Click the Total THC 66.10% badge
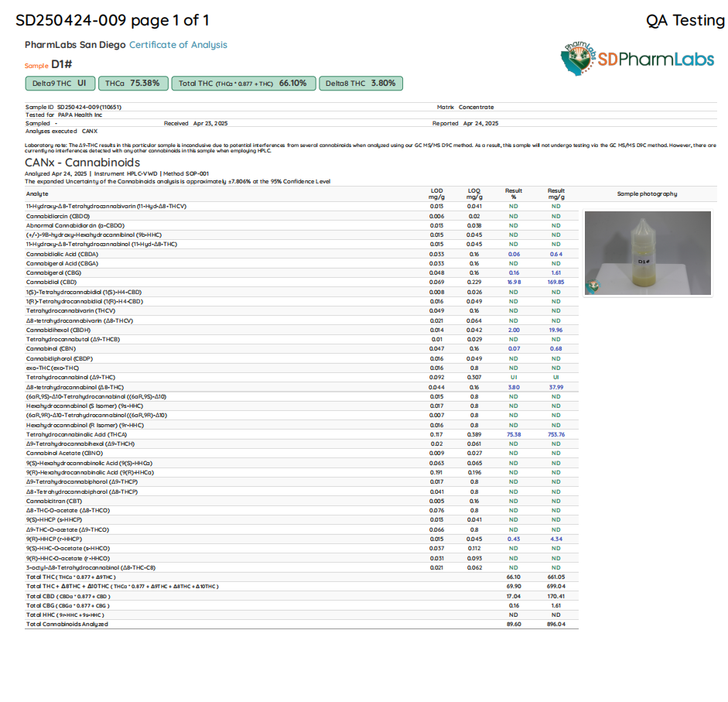The width and height of the screenshot is (728, 702). tap(243, 84)
